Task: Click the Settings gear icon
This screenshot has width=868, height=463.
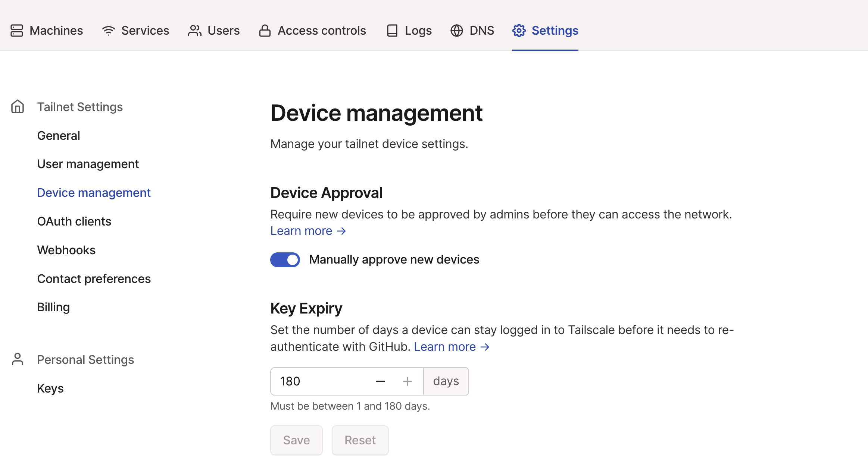Action: coord(519,31)
